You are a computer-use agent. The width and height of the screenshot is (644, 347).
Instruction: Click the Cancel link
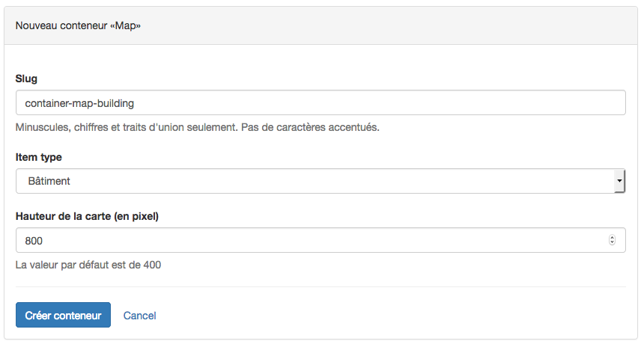(139, 316)
